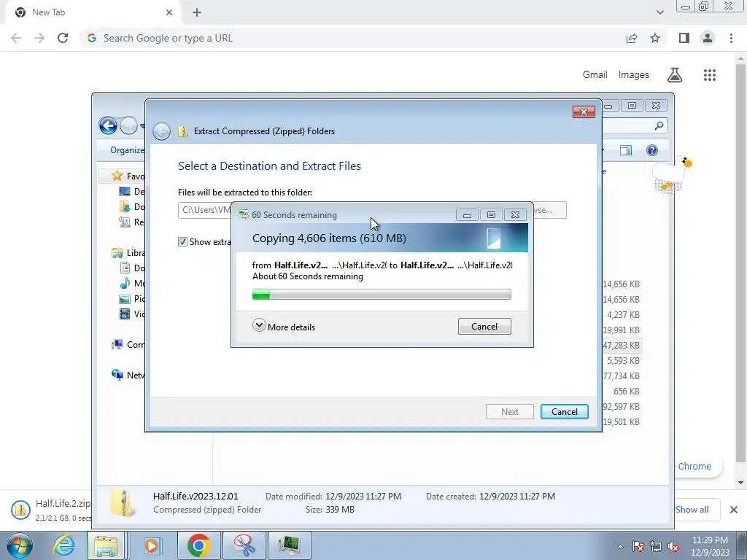The height and width of the screenshot is (560, 747).
Task: Click the network tray icon
Action: pos(656,546)
